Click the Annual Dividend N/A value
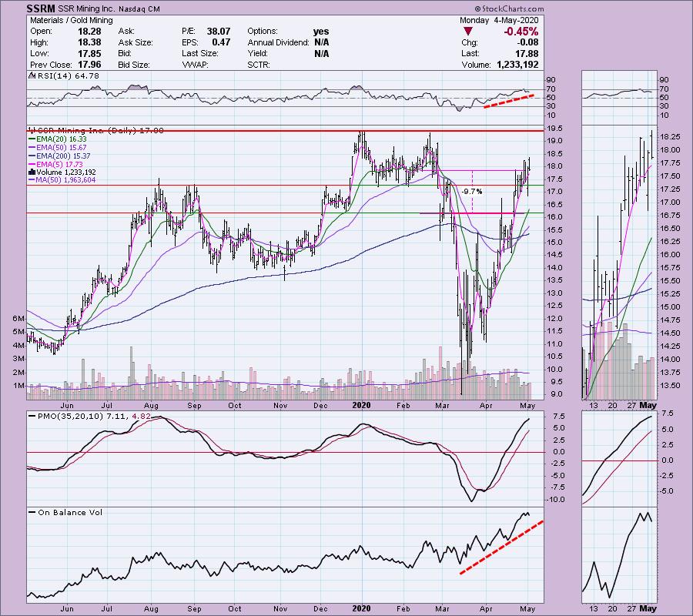The image size is (693, 616). pos(321,42)
